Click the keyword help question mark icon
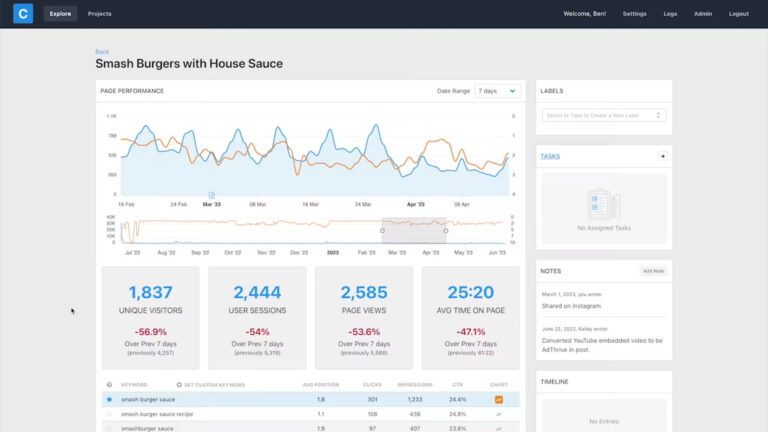 109,384
